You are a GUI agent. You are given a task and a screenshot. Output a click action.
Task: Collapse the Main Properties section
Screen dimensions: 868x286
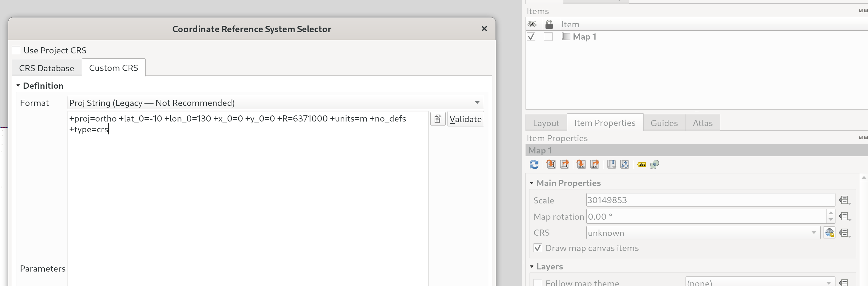point(532,183)
